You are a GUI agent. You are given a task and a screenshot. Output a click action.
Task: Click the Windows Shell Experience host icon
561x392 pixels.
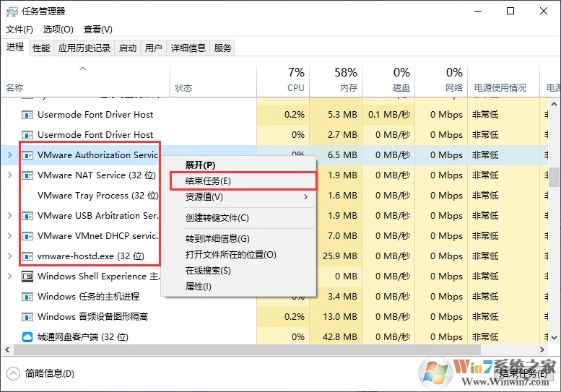[27, 276]
